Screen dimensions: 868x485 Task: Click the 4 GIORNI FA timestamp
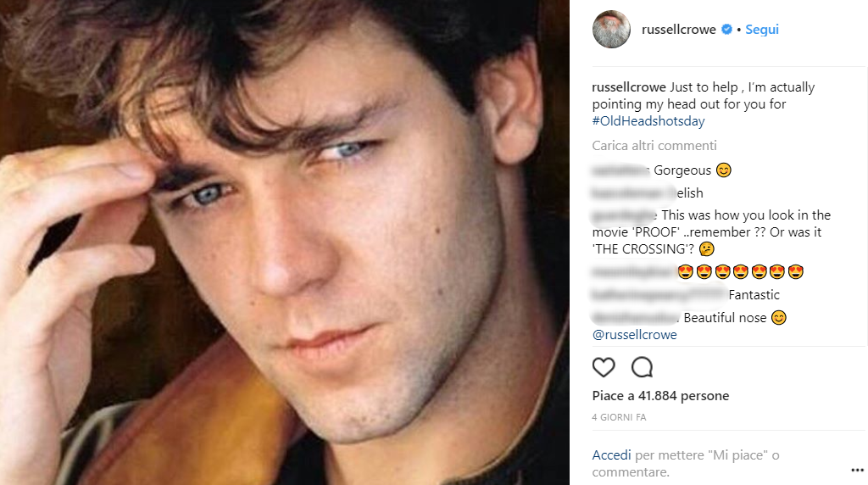tap(619, 417)
